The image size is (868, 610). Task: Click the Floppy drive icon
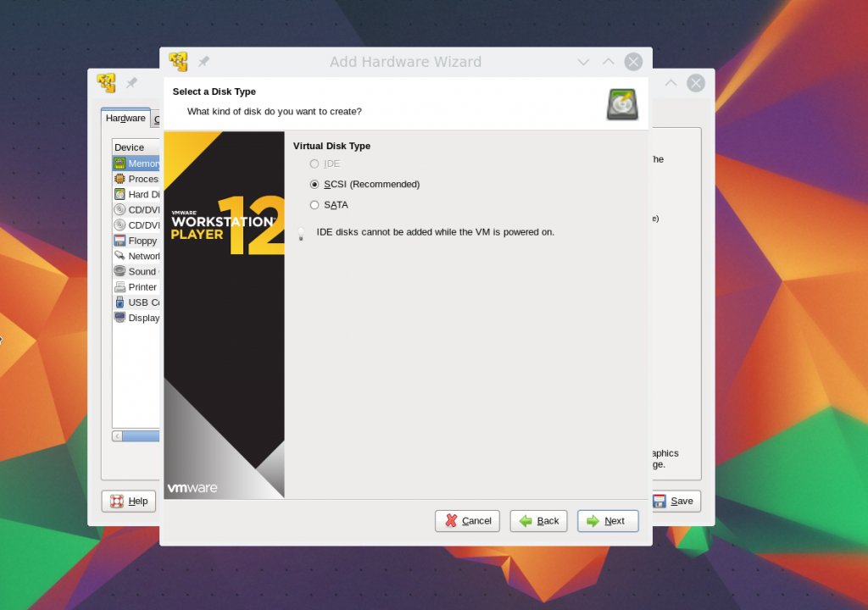(120, 241)
